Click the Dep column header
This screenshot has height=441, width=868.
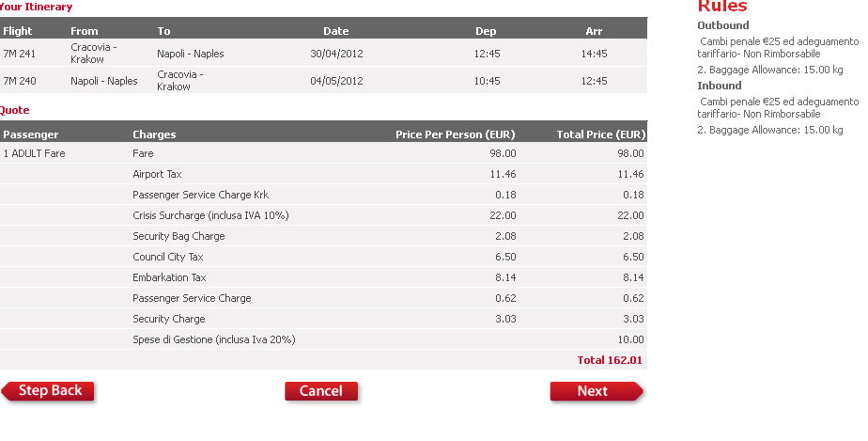tap(486, 31)
